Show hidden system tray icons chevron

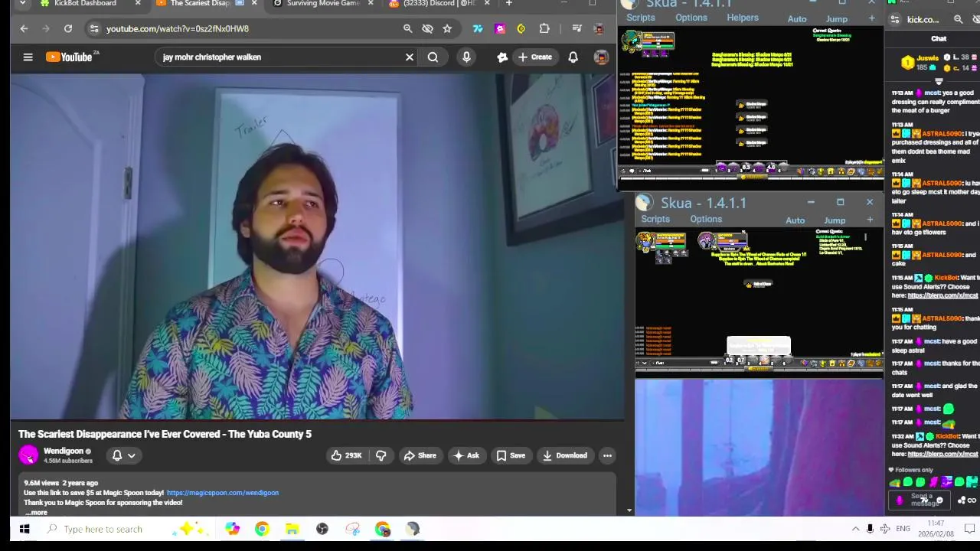coord(855,529)
